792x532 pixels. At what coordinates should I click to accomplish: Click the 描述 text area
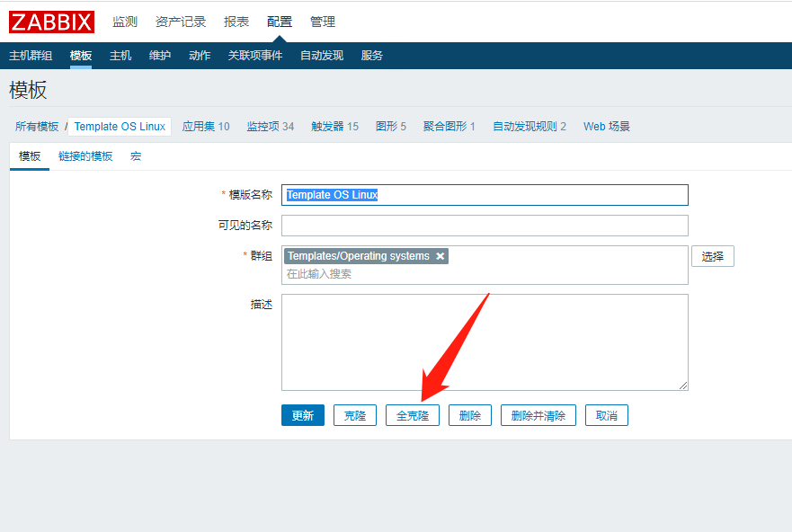[485, 342]
